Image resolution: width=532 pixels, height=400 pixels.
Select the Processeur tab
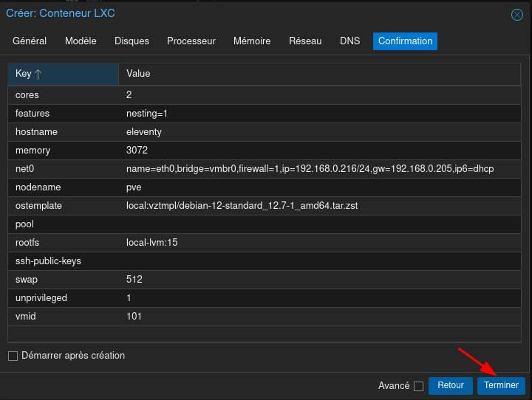click(x=191, y=41)
